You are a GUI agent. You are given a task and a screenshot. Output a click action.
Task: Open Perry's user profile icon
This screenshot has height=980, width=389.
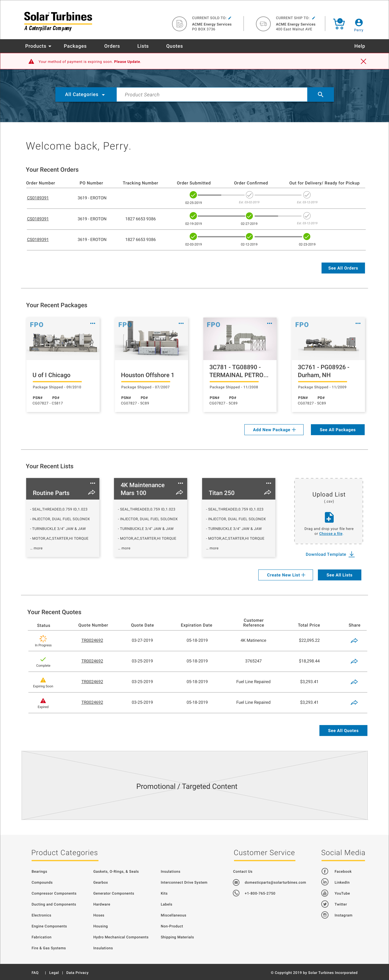click(359, 22)
